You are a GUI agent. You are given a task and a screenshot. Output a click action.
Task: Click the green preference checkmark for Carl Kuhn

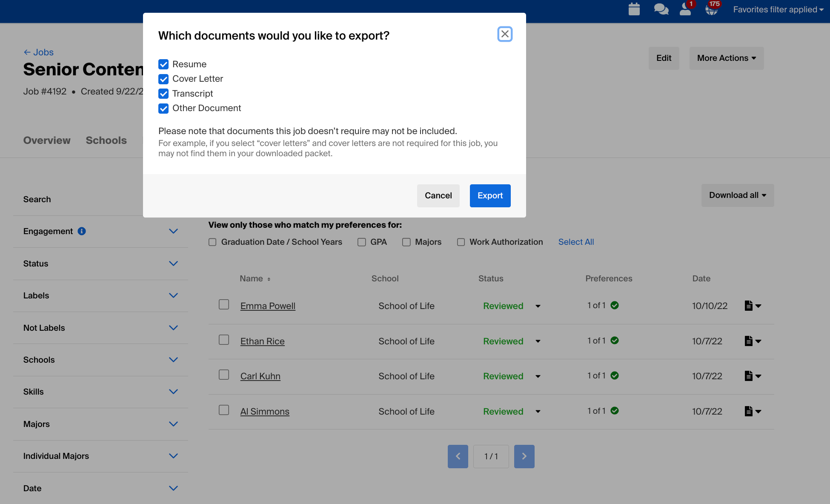click(x=615, y=375)
